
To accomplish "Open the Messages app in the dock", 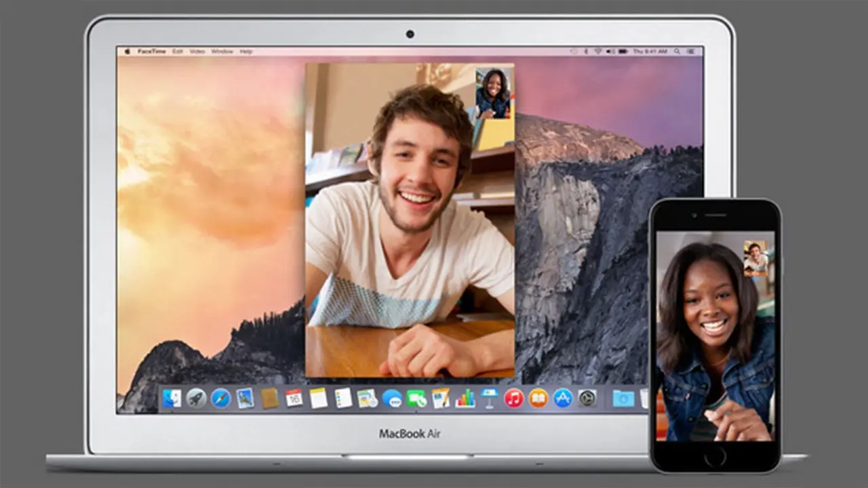I will click(x=392, y=399).
